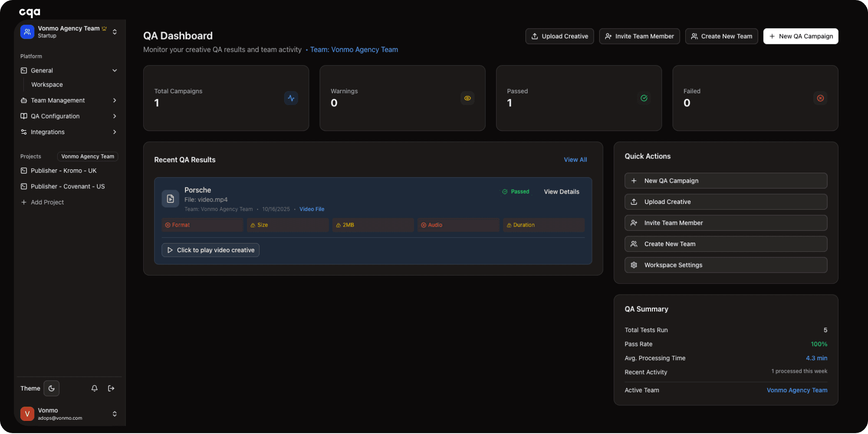This screenshot has height=434, width=868.
Task: Open Workspace Settings quick action
Action: (726, 265)
